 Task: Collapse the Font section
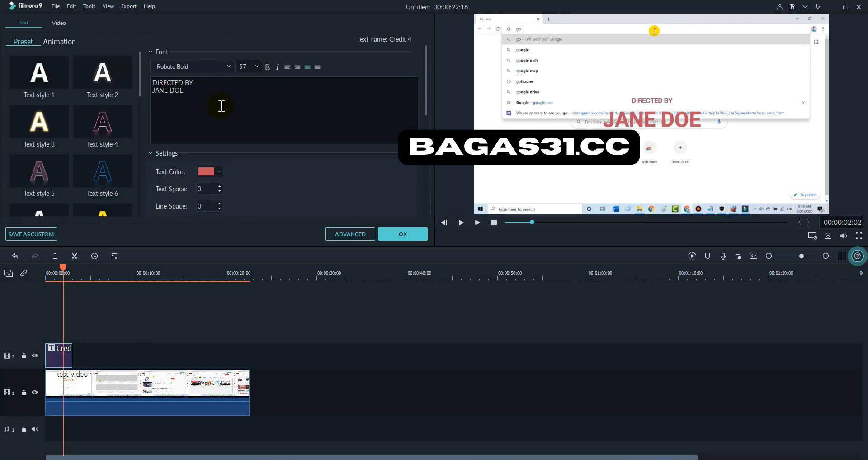pos(151,52)
